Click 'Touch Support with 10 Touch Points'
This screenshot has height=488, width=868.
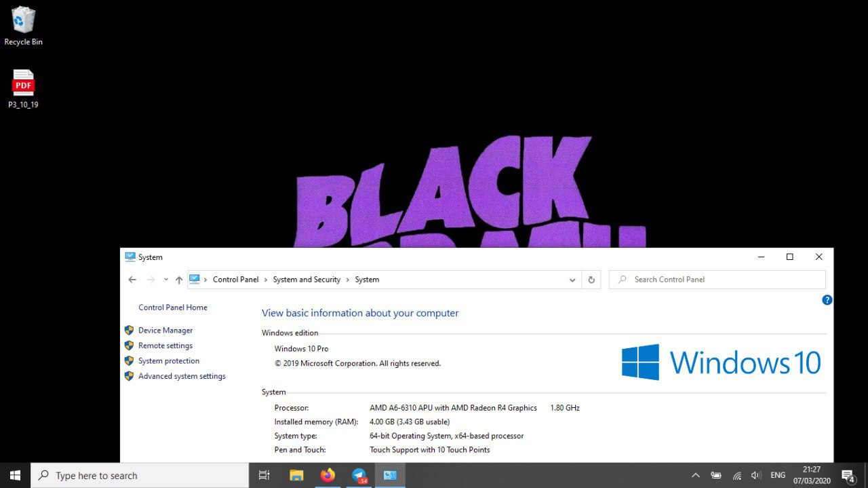point(429,450)
